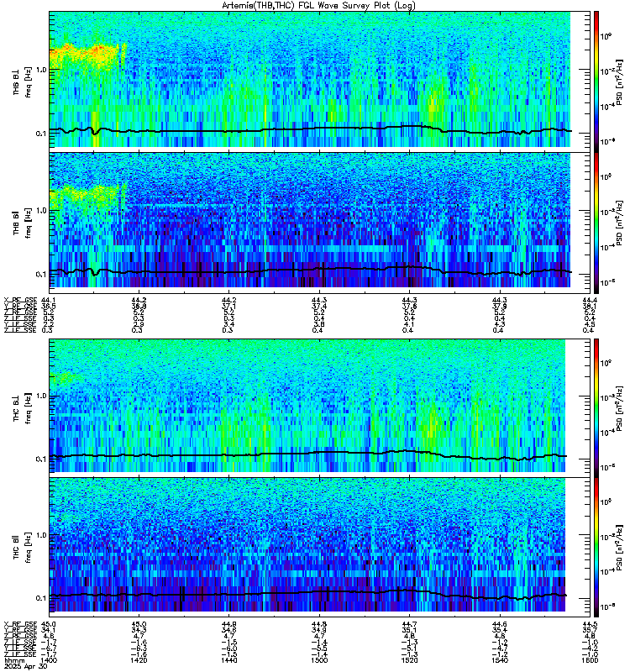Click the "0.1" frequency tick of the THB B∥ panel
Screen dimensions: 630x672
pyautogui.click(x=40, y=275)
